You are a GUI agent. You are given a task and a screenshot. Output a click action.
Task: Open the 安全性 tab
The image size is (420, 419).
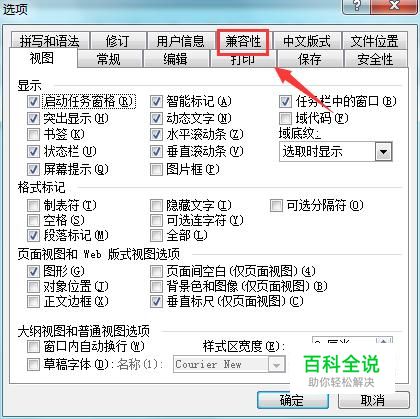(x=375, y=59)
